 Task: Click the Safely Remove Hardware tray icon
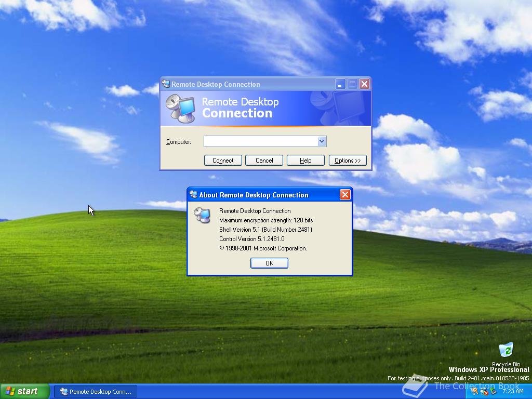click(493, 392)
